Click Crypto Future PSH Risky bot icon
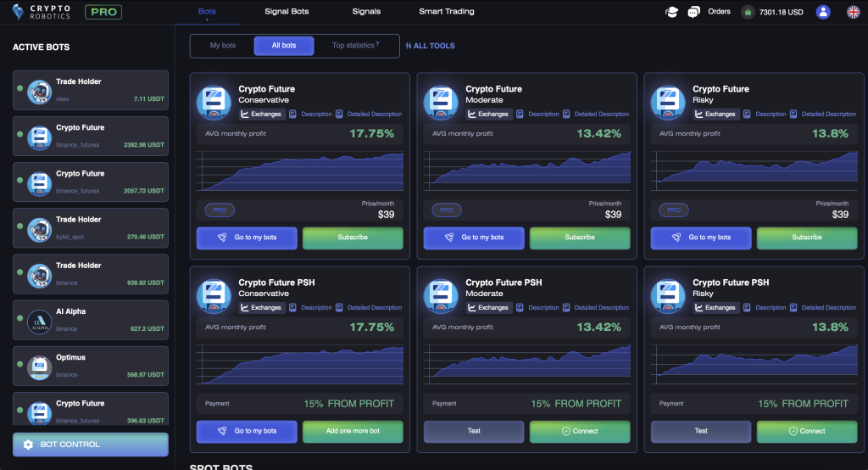Image resolution: width=868 pixels, height=470 pixels. point(668,296)
